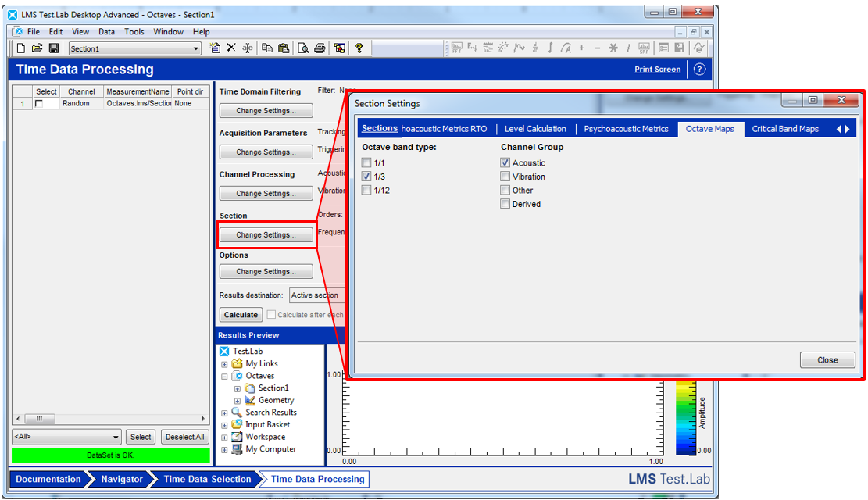This screenshot has width=868, height=500.
Task: Switch to the Psychoacoustic Metrics tab
Action: point(626,129)
